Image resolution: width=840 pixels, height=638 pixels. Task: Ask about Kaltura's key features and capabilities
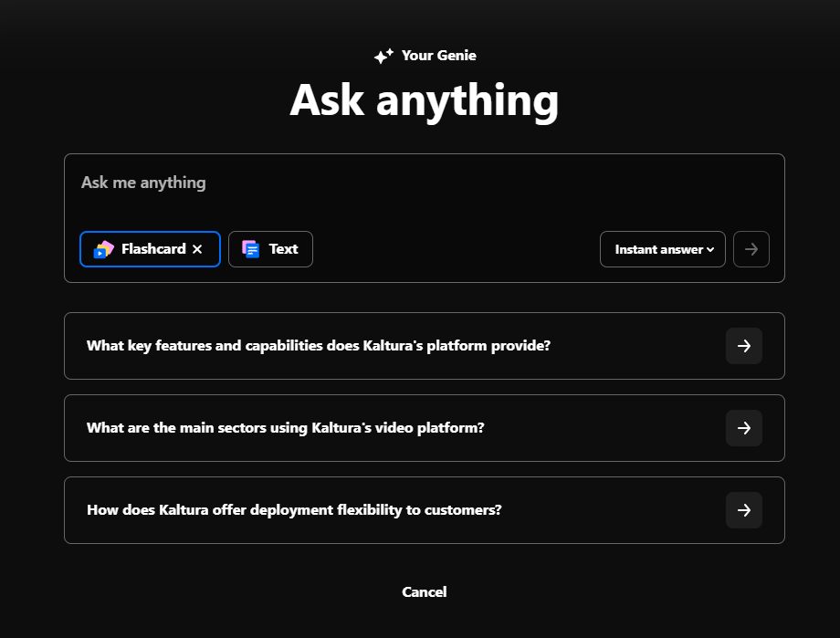tap(425, 346)
